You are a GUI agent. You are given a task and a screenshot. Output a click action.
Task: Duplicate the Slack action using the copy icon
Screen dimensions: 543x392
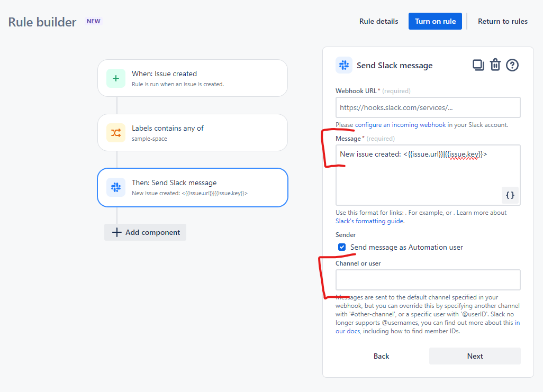pos(478,64)
